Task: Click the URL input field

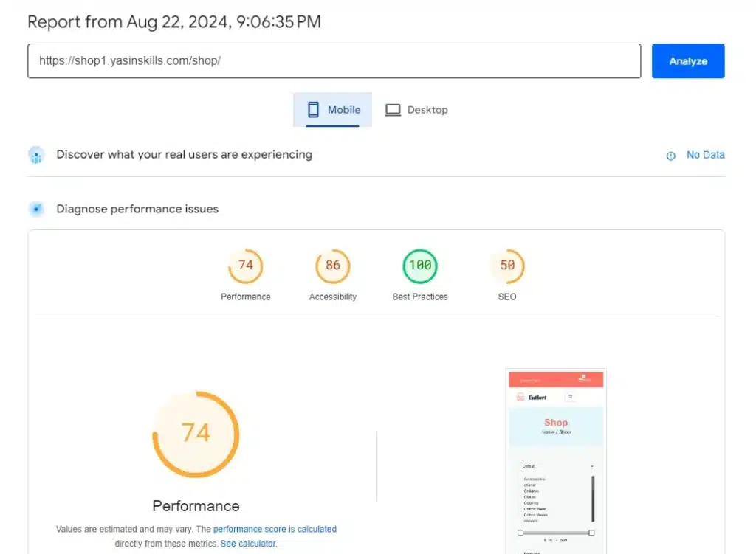Action: [334, 61]
